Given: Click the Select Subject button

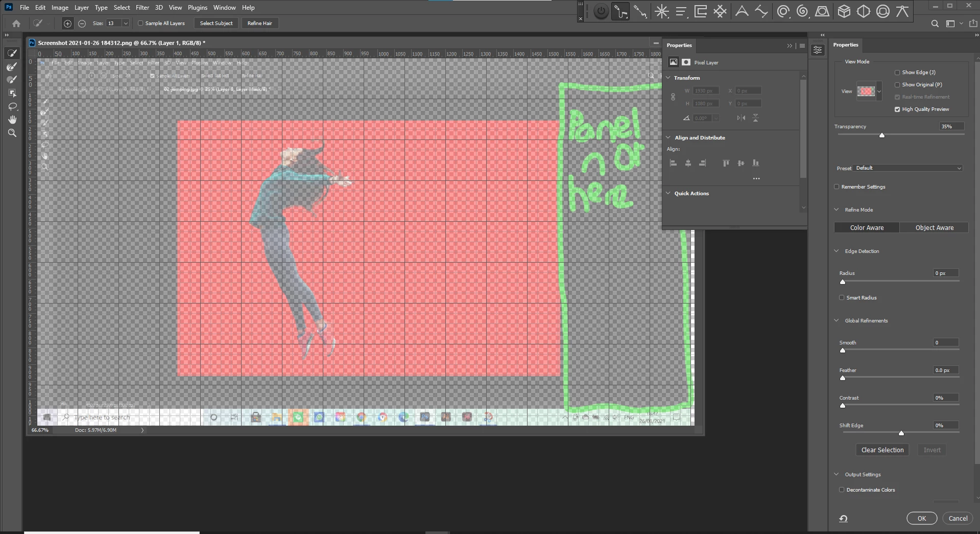Looking at the screenshot, I should click(216, 24).
